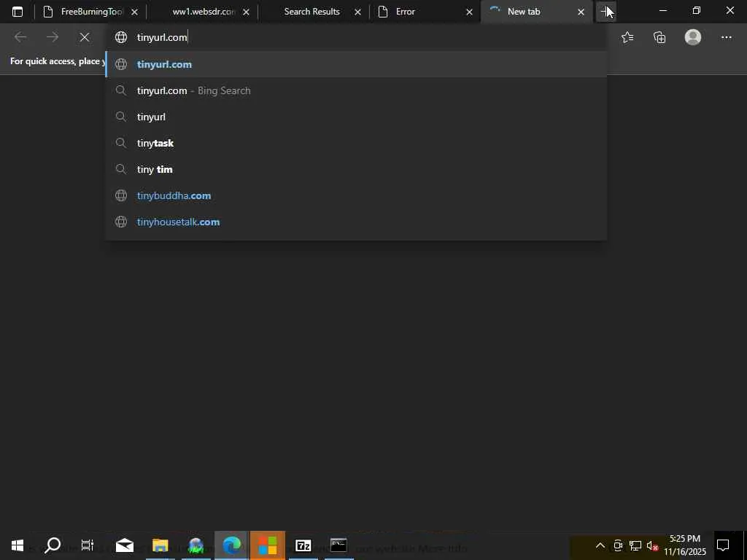
Task: Click the Meet Now tray icon
Action: click(618, 545)
